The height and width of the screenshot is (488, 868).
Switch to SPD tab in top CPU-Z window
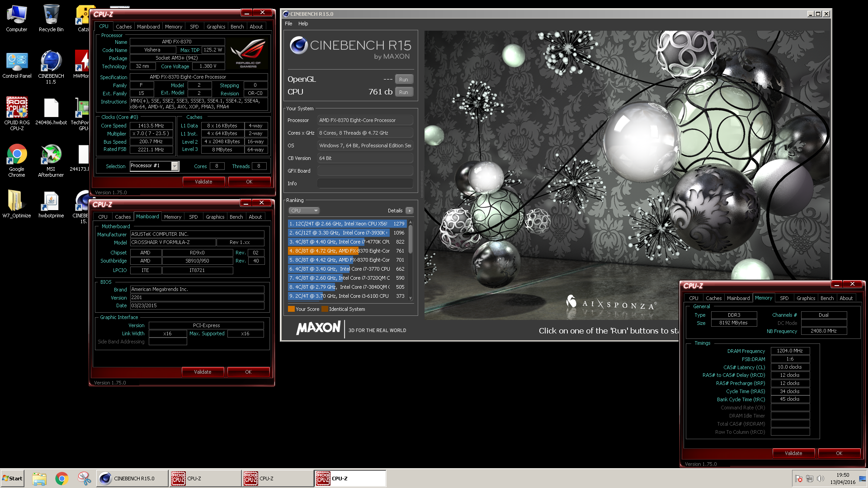point(194,27)
